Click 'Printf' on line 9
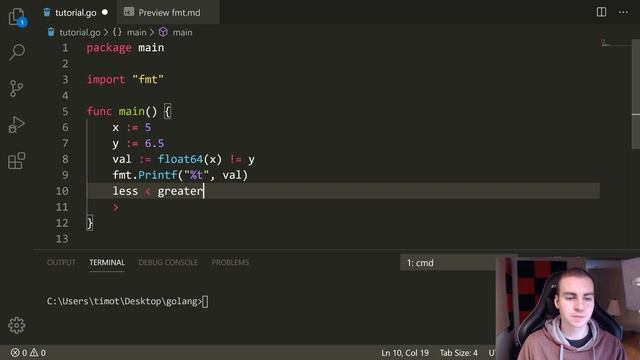The width and height of the screenshot is (640, 360). click(158, 175)
